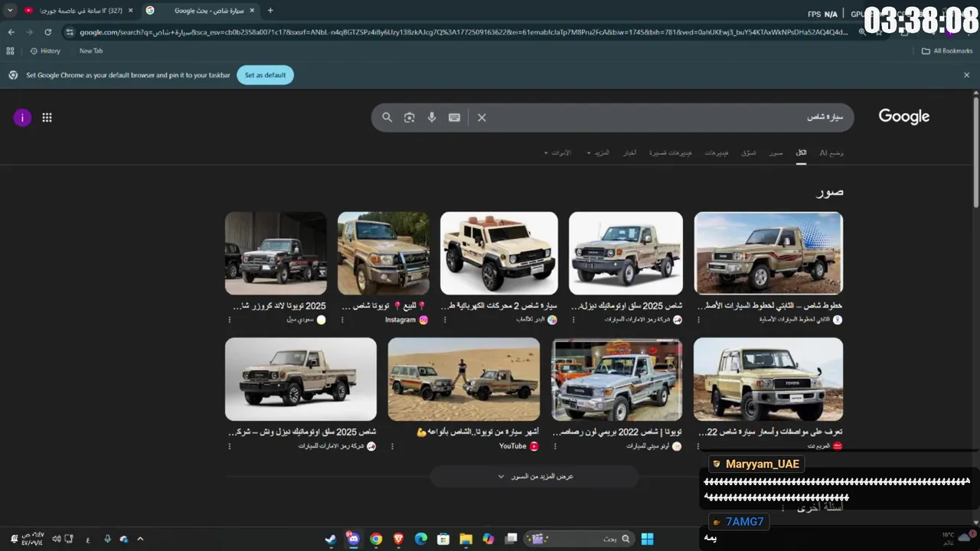This screenshot has width=980, height=551.
Task: Start voice search with the microphone icon
Action: pos(432,117)
